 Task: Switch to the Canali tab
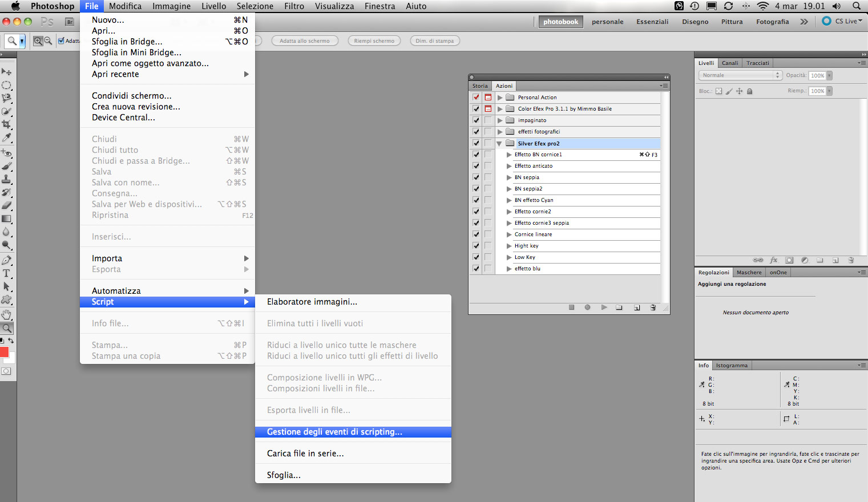point(730,63)
